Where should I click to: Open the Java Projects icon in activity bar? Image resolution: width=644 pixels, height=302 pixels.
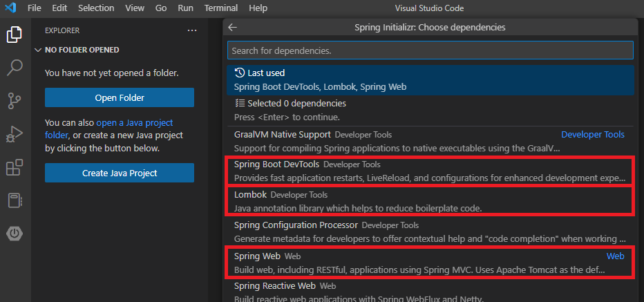coord(15,201)
